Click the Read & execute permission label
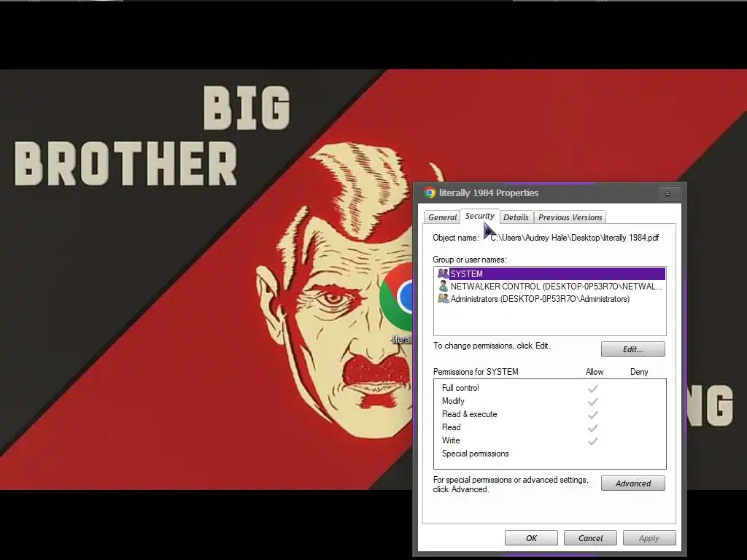 coord(469,414)
